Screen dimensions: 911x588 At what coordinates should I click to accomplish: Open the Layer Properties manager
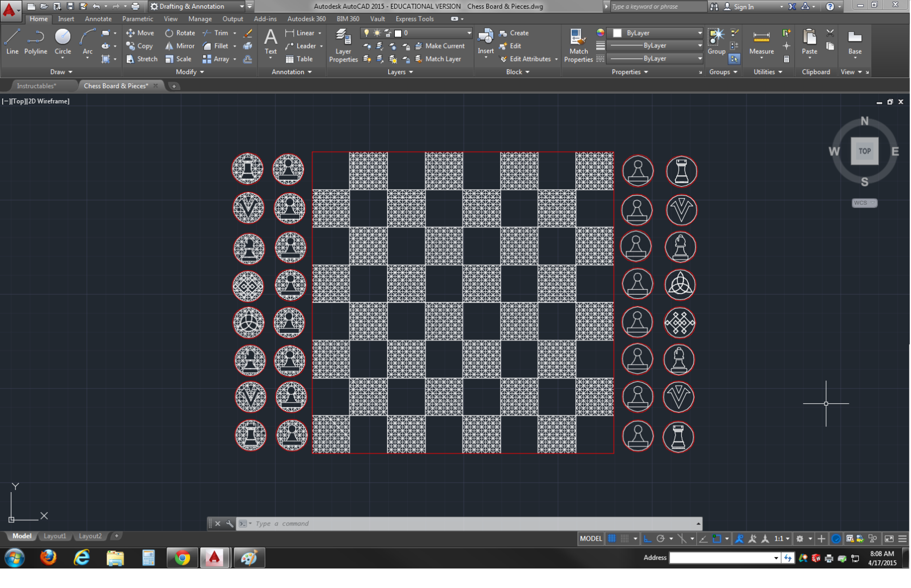343,44
